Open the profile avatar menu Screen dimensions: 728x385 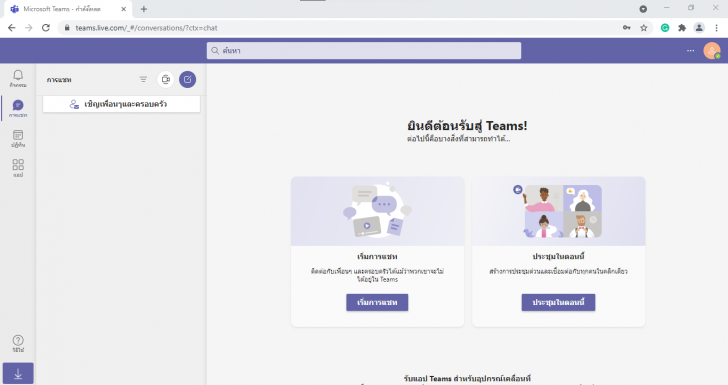(712, 51)
